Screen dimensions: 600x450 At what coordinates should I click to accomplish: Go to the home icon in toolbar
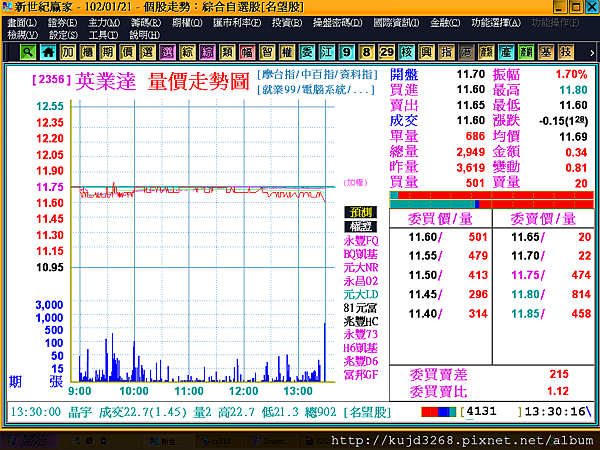pos(48,52)
